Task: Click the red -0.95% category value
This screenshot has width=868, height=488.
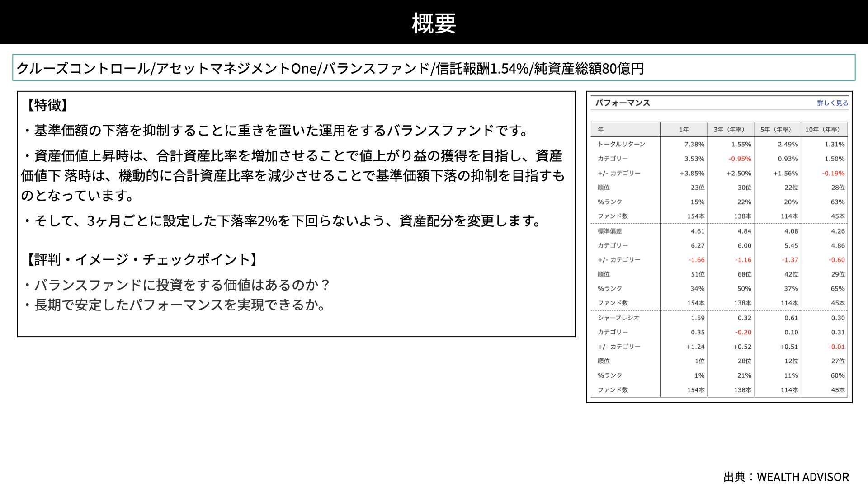Action: click(740, 159)
